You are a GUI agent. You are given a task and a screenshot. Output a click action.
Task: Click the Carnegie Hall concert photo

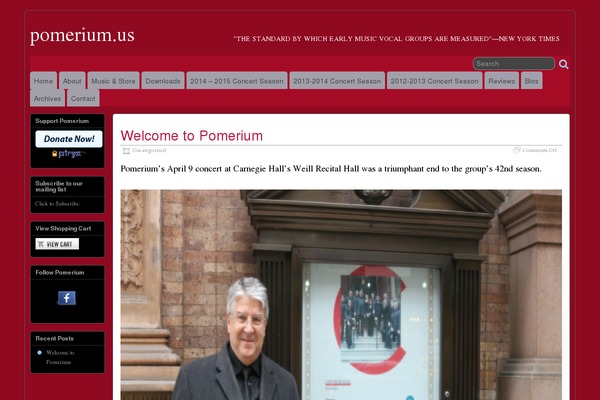coord(341,295)
